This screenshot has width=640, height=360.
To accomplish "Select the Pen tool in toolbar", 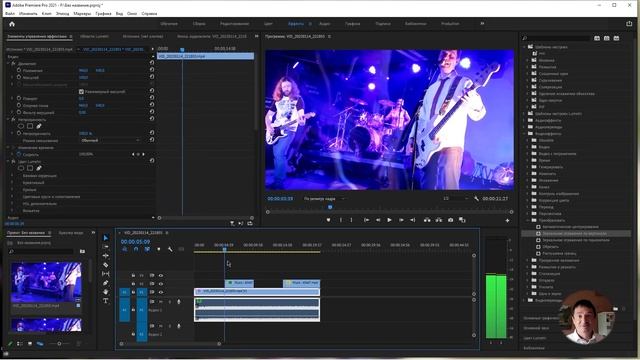I will [106, 283].
